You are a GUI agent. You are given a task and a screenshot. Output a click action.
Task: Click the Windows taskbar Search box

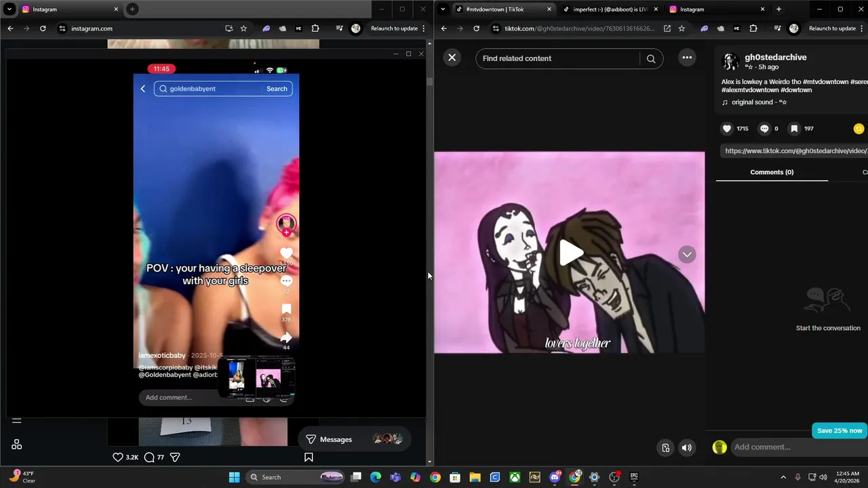(x=295, y=477)
